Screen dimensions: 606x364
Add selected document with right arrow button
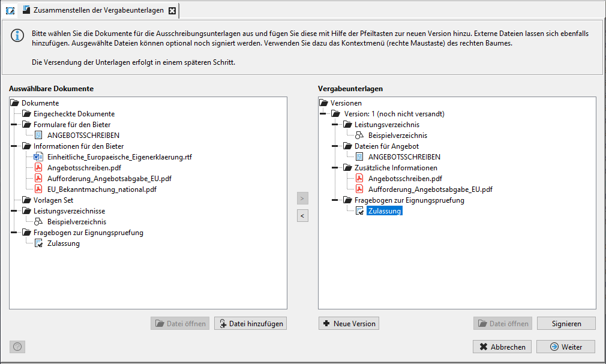pos(302,198)
